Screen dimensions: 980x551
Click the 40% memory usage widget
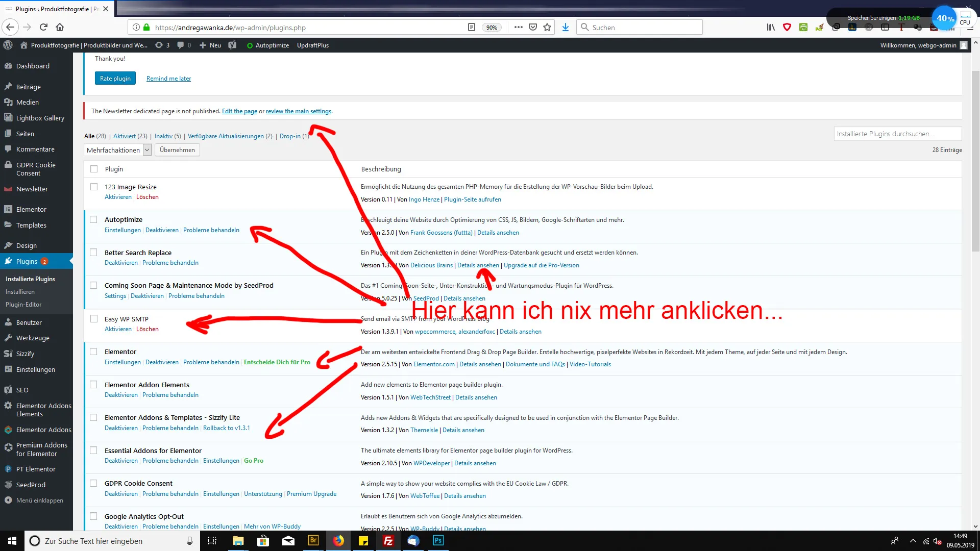[945, 18]
